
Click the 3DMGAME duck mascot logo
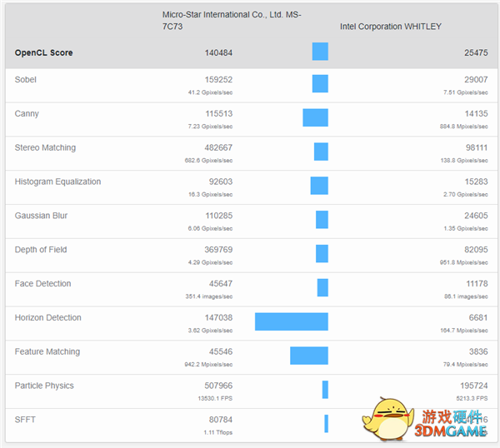pos(390,419)
